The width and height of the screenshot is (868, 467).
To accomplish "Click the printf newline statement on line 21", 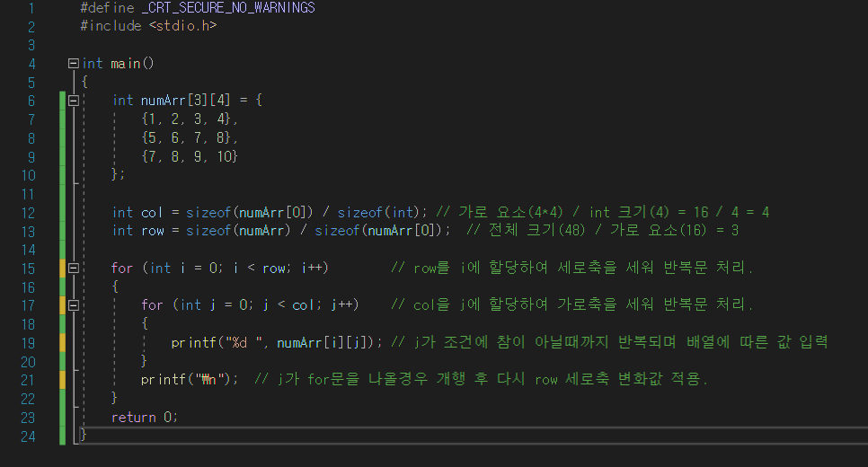I will 190,380.
